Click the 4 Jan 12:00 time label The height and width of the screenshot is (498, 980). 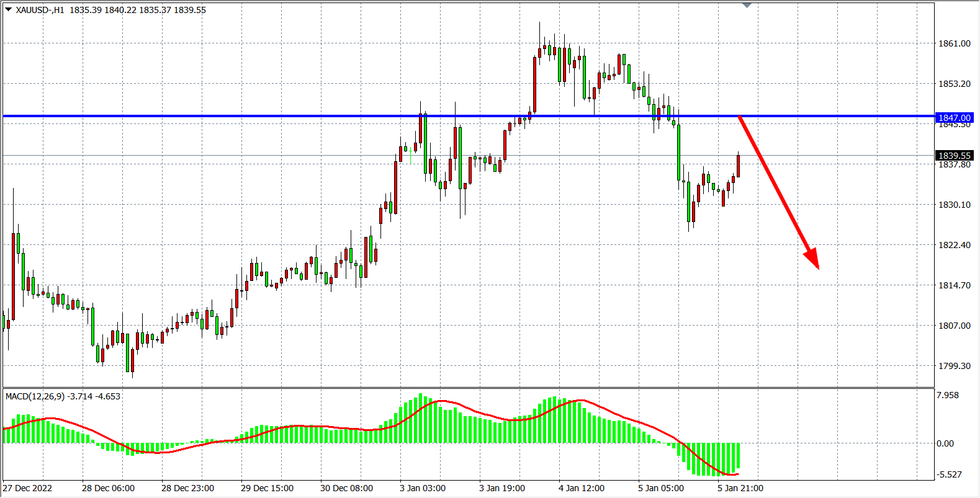pos(581,488)
